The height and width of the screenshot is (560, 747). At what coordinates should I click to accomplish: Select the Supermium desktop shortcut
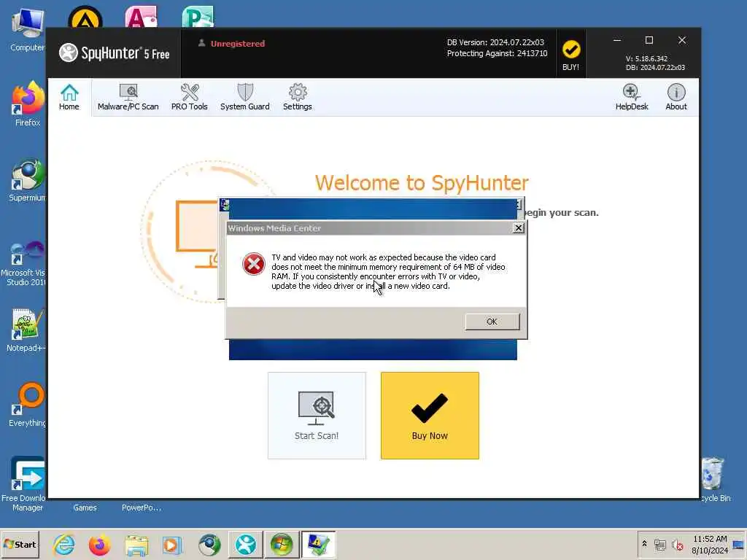[x=27, y=180]
